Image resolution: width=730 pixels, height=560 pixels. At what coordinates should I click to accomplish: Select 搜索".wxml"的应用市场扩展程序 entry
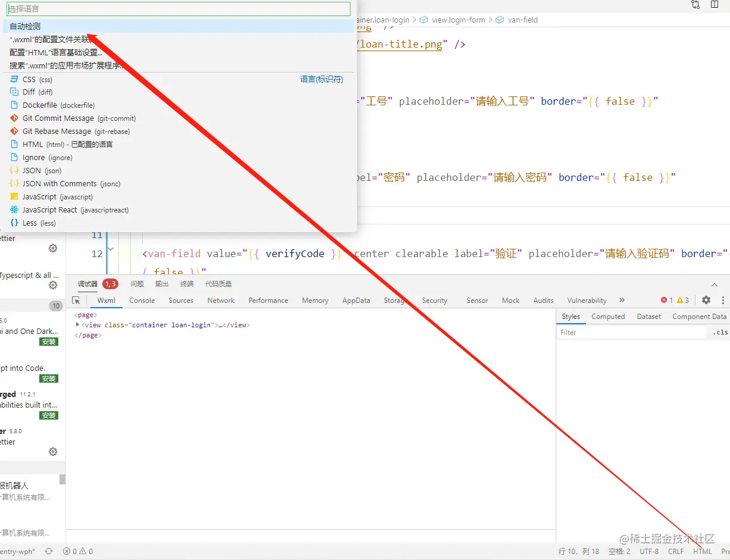pyautogui.click(x=178, y=65)
